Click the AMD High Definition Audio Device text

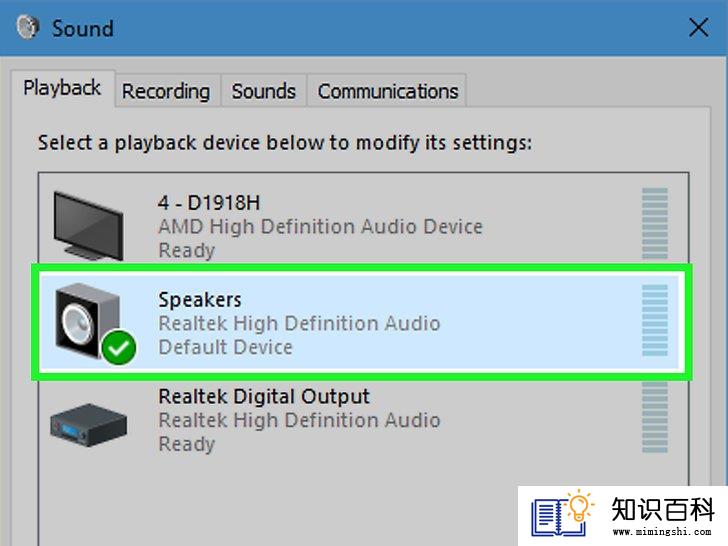(x=320, y=227)
